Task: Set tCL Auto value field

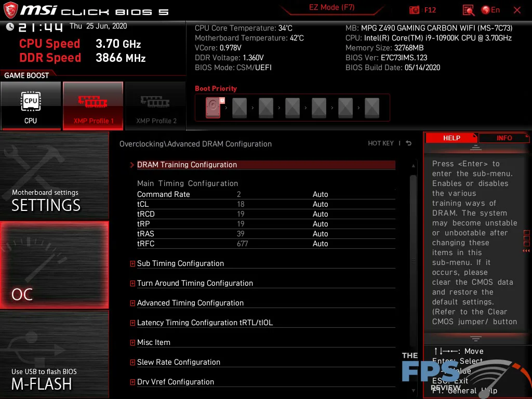Action: point(320,204)
